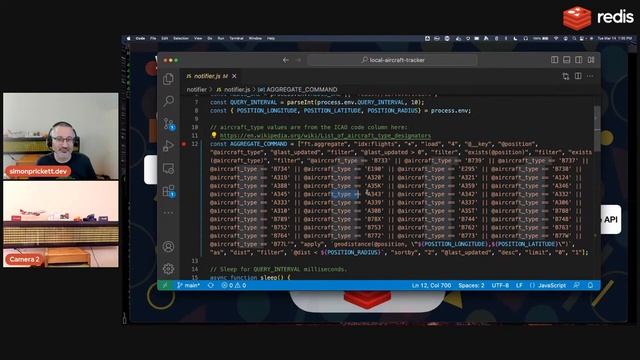Click the QUERY_INTERVAL constant on line 7
The height and width of the screenshot is (360, 640).
[253, 102]
